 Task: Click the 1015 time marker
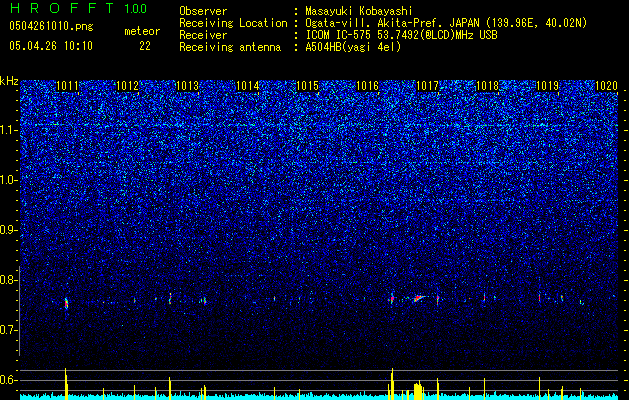(307, 86)
